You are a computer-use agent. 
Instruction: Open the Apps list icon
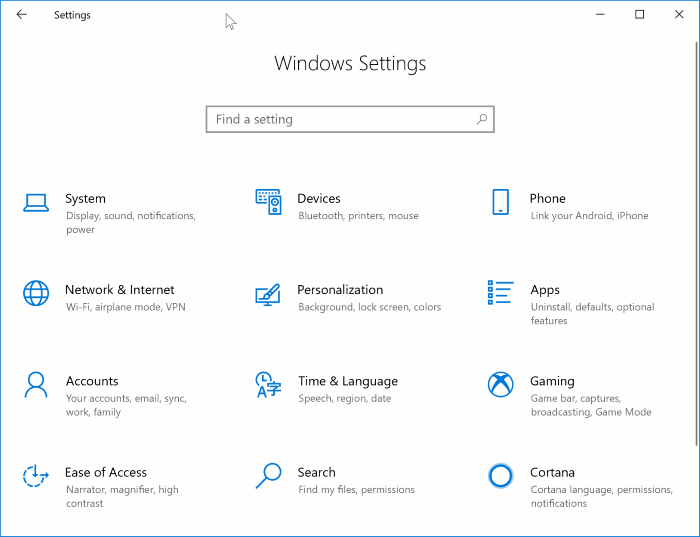coord(500,292)
